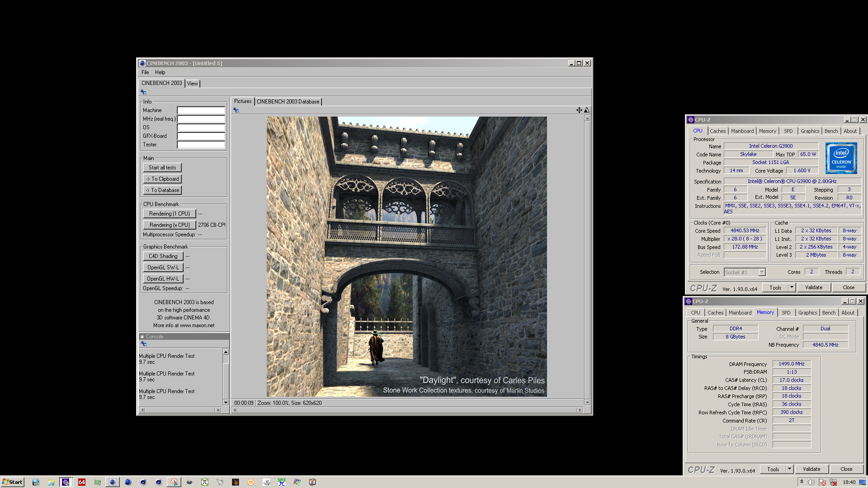Click the console horizontal scroll-right arrow
This screenshot has width=868, height=488.
[x=218, y=410]
